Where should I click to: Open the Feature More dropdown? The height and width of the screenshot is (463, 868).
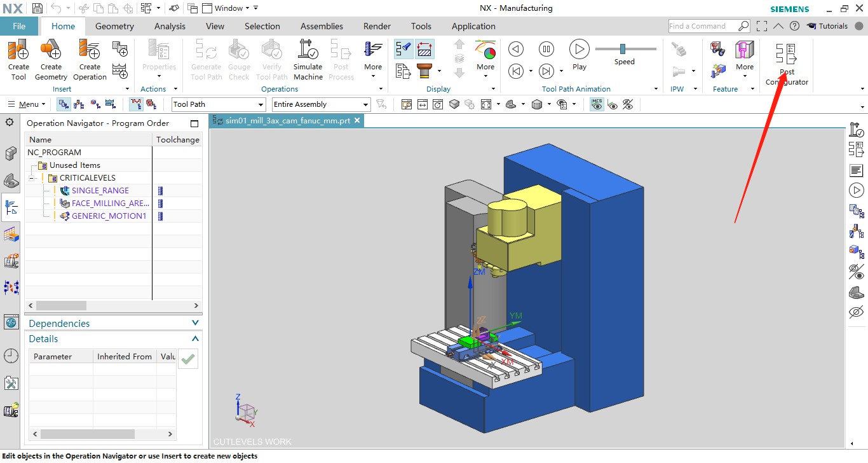pos(745,60)
